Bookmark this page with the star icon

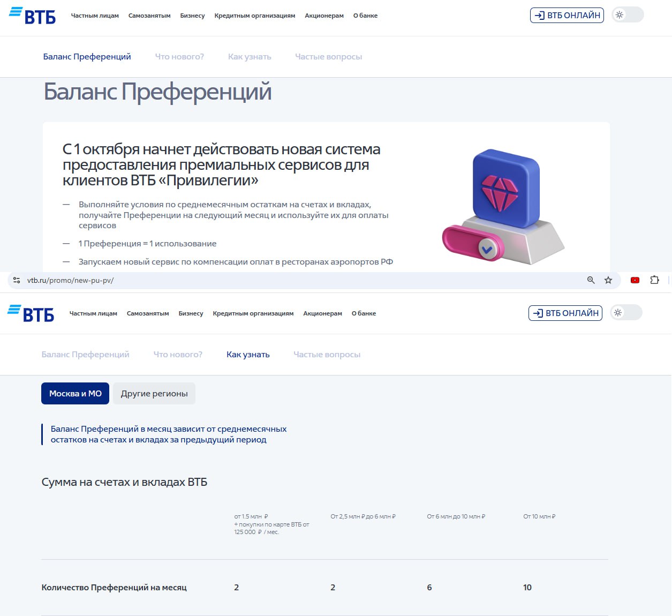click(x=608, y=280)
